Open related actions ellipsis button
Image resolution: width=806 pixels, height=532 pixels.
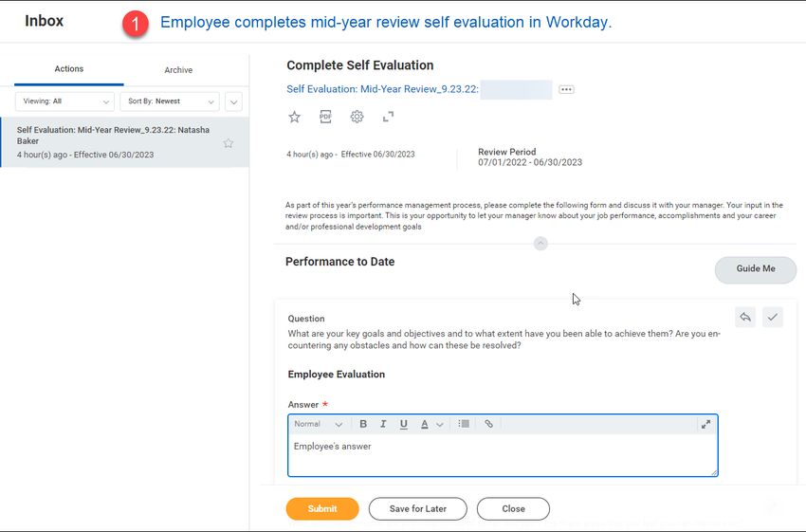[566, 89]
